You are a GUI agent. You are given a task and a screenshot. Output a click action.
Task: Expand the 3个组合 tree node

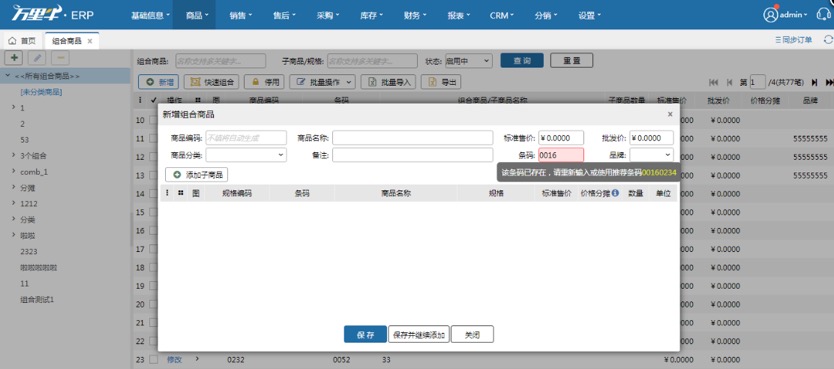coord(13,155)
